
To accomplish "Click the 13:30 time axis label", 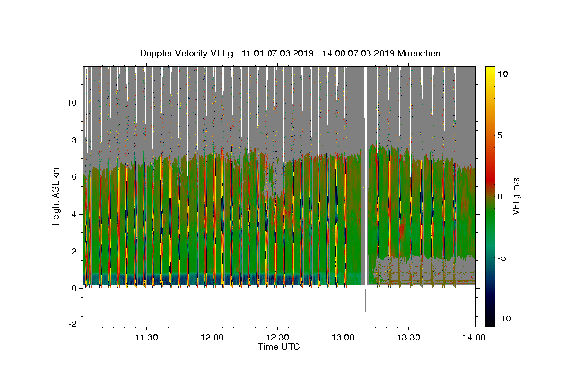I will coord(409,337).
